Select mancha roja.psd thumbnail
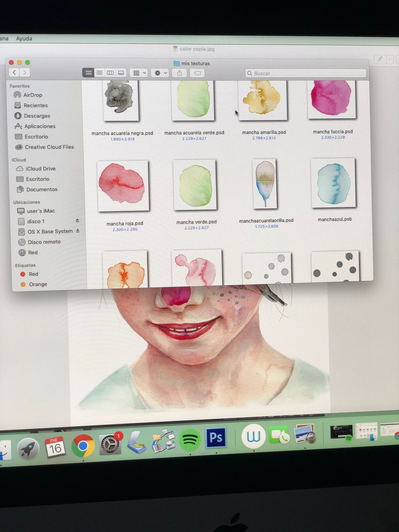The height and width of the screenshot is (532, 399). pos(123,186)
